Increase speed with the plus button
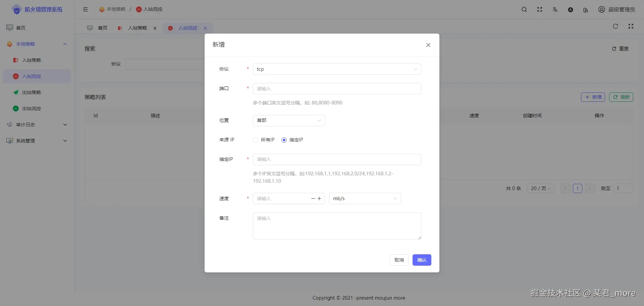Viewport: 644px width, 306px height. 319,199
